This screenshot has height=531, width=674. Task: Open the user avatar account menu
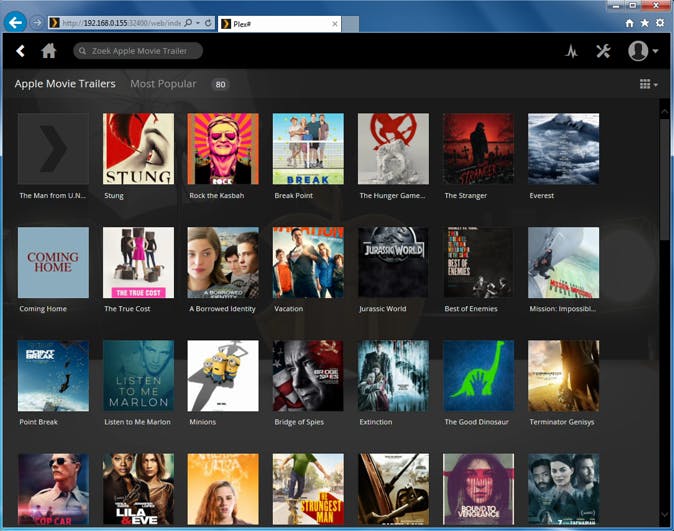643,51
